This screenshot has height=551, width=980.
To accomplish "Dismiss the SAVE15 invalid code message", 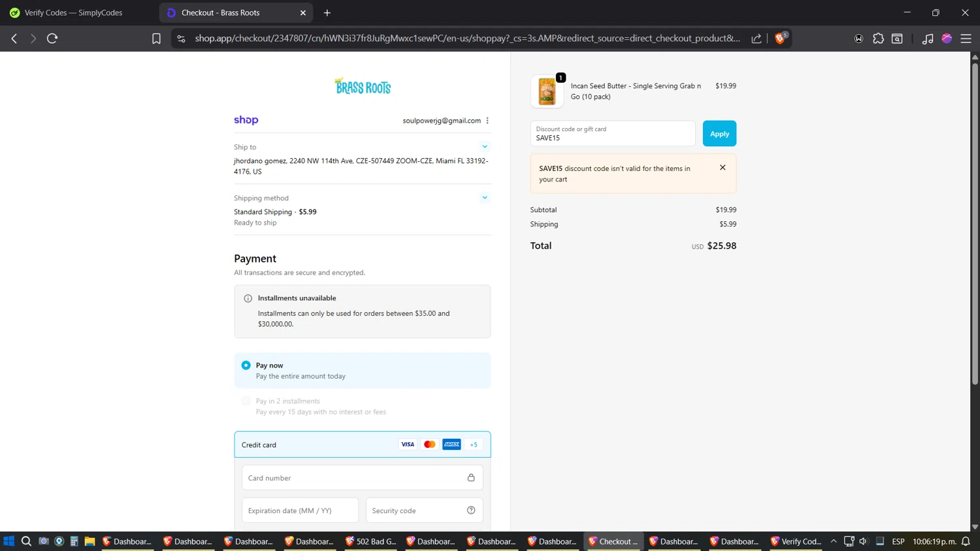I will 723,168.
